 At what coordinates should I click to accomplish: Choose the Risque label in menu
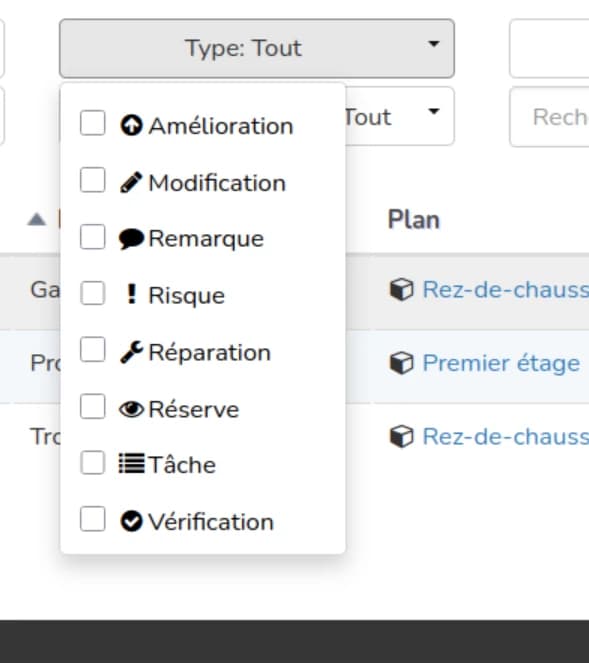[186, 296]
